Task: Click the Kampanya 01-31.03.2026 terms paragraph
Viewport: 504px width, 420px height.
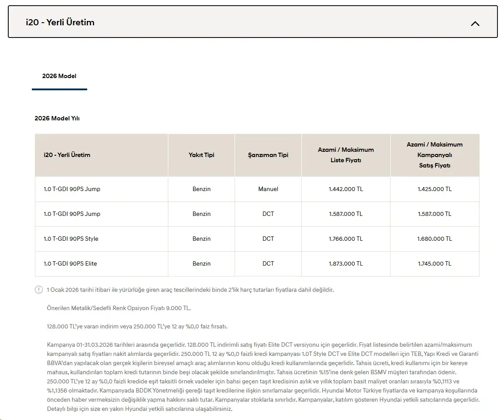Action: pyautogui.click(x=263, y=377)
